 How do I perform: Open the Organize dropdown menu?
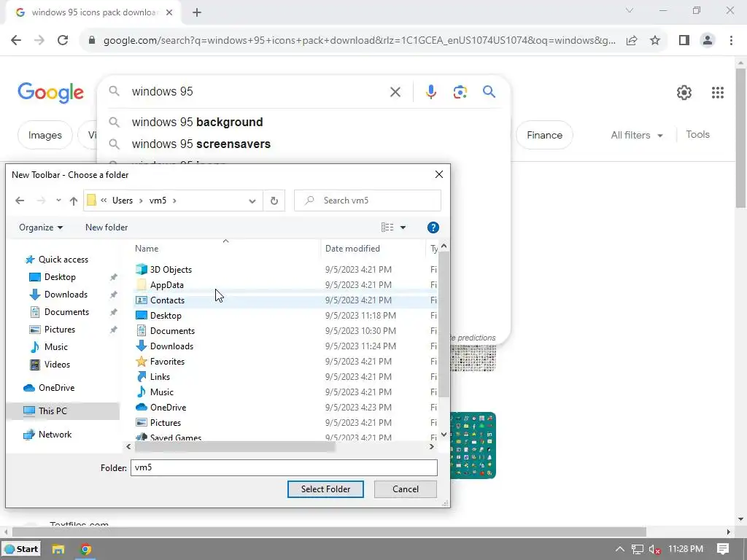click(x=41, y=227)
